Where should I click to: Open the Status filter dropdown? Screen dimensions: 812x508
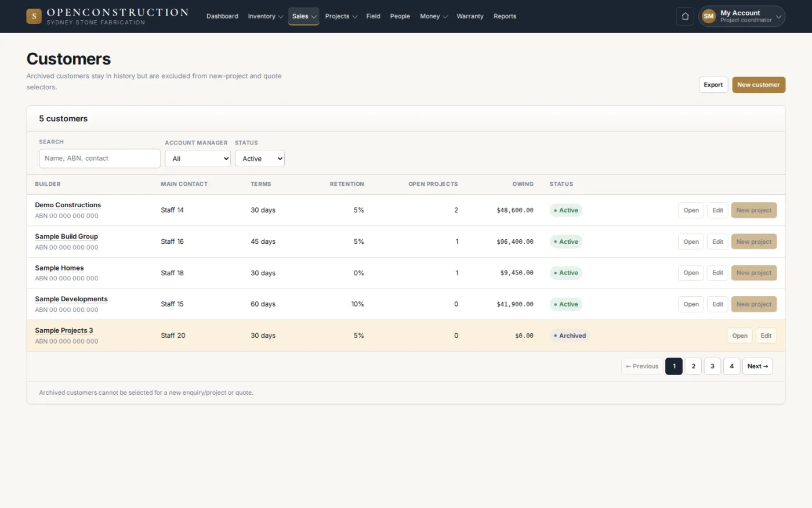coord(260,158)
